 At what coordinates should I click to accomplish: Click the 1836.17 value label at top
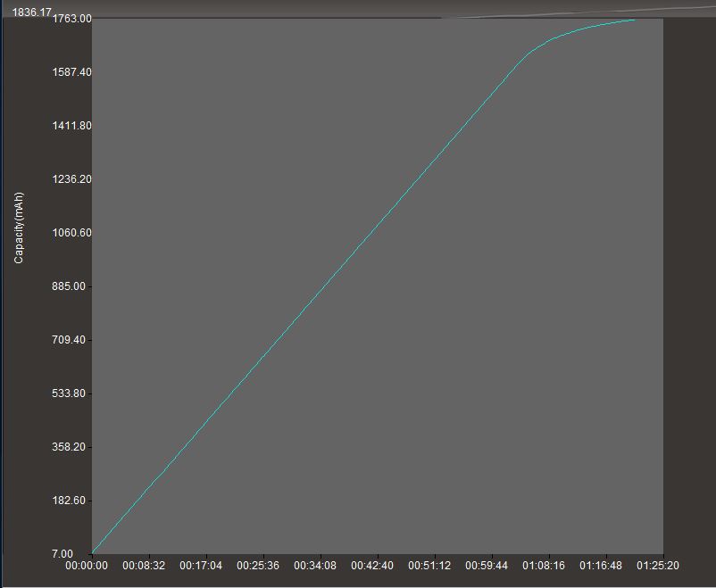click(31, 12)
